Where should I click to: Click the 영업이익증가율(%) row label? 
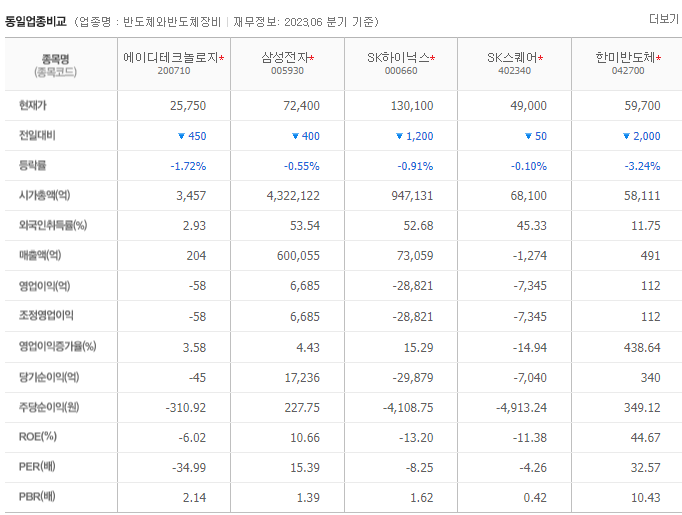57,346
